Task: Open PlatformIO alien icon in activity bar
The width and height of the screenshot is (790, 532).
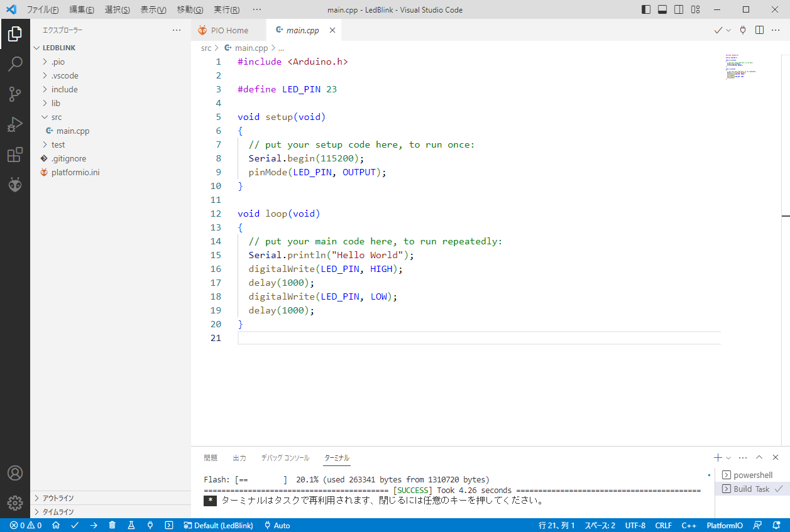Action: (15, 185)
